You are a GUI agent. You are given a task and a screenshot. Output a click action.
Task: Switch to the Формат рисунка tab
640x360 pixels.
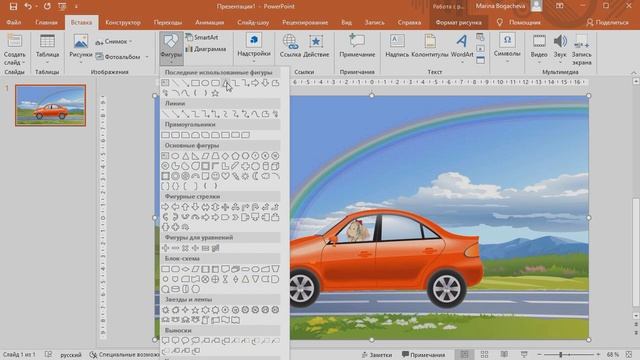coord(458,22)
